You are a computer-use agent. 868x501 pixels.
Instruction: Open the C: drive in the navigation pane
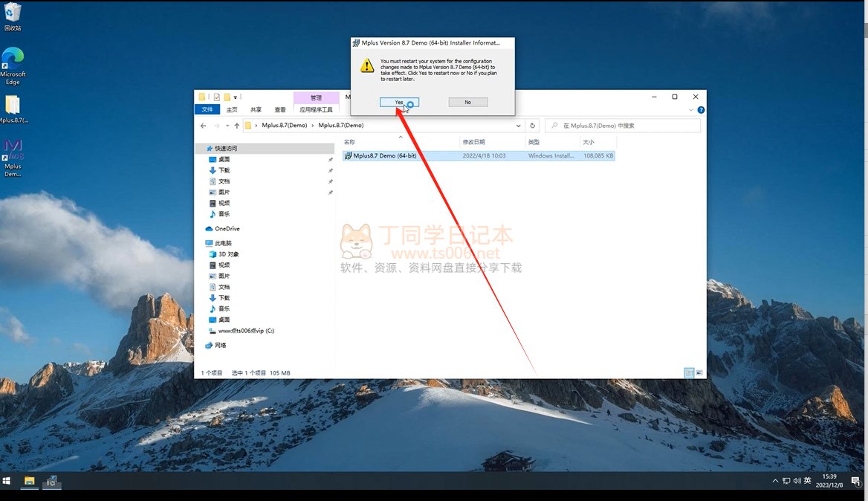(x=246, y=331)
